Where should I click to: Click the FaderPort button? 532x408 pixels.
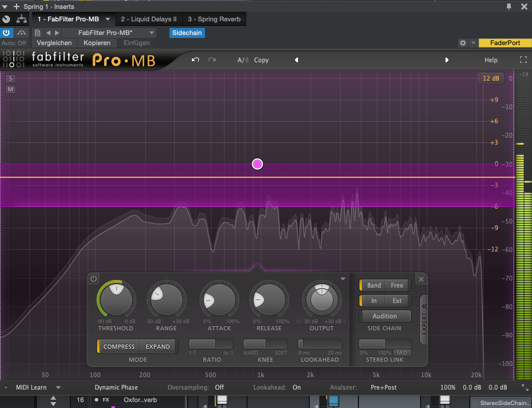coord(505,43)
